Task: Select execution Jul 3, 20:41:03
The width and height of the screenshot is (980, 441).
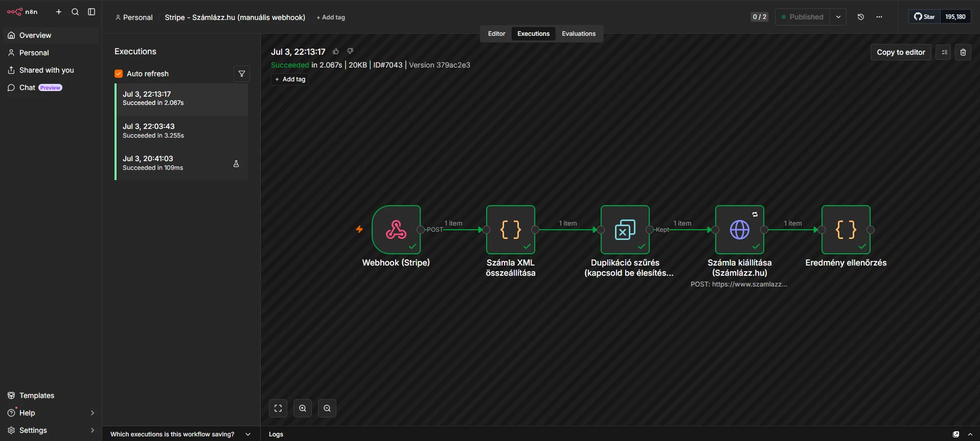Action: (182, 163)
